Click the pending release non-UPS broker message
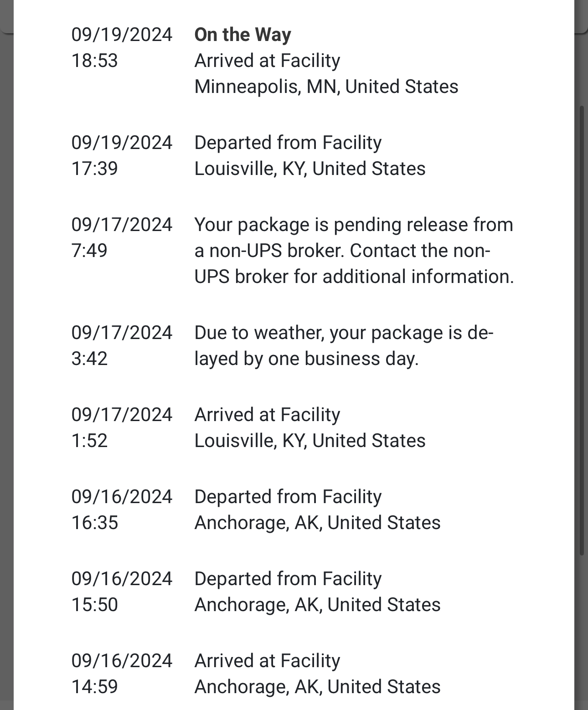Image resolution: width=588 pixels, height=710 pixels. [x=354, y=251]
